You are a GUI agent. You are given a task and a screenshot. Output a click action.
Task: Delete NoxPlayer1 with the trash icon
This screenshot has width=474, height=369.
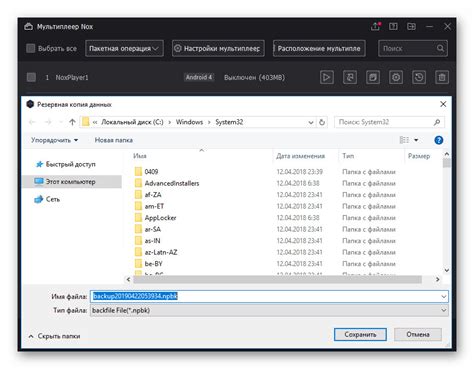442,77
